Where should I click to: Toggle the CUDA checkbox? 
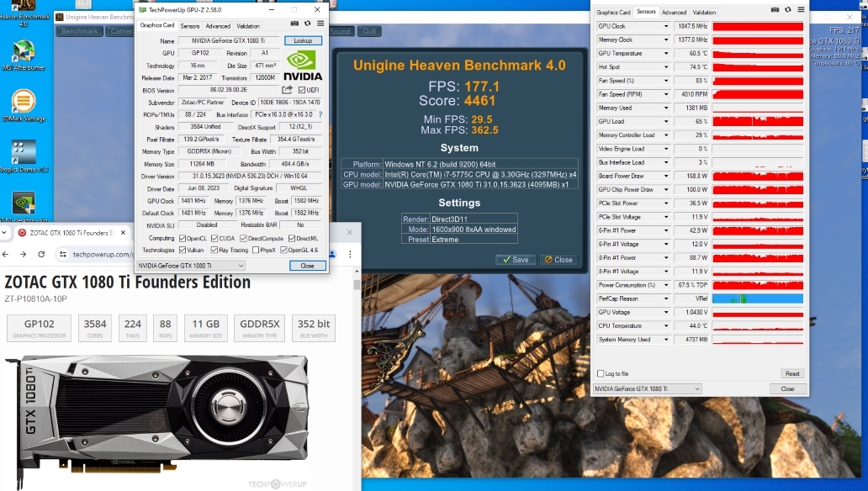214,239
